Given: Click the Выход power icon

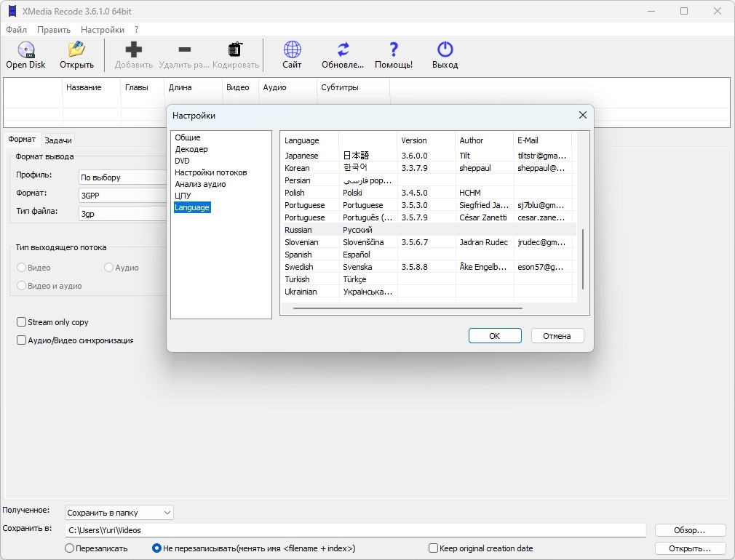Looking at the screenshot, I should [445, 50].
